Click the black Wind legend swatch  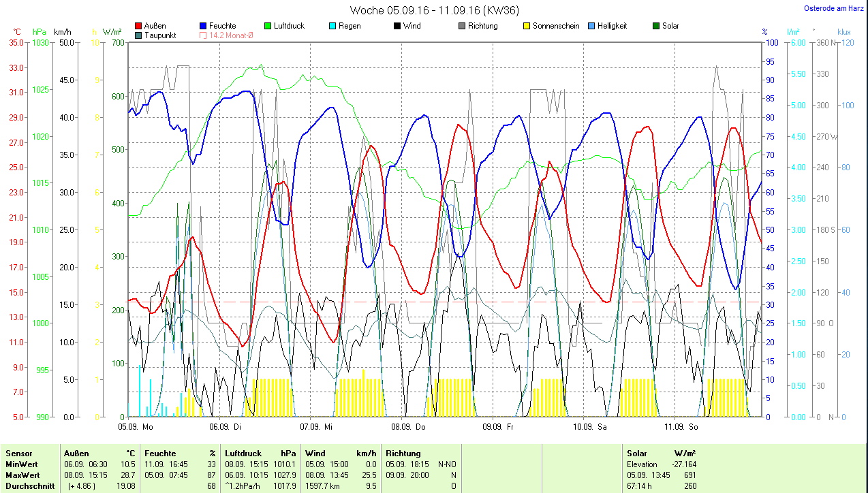pos(397,26)
